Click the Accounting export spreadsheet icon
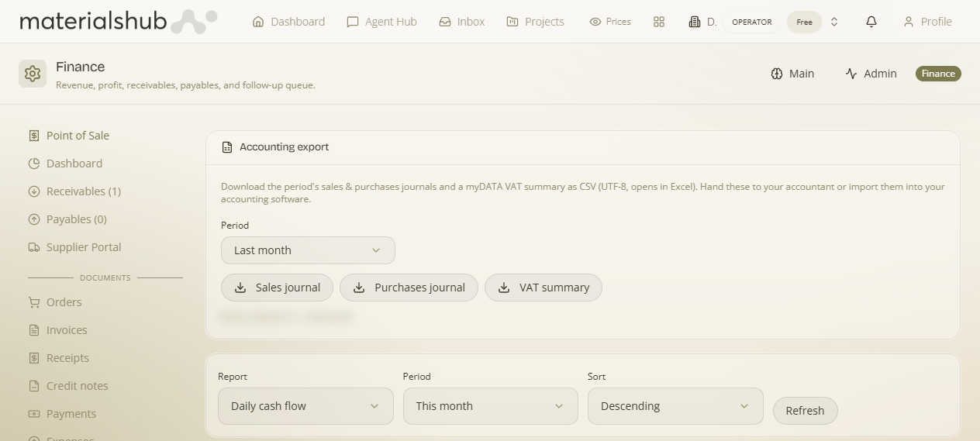 (227, 147)
